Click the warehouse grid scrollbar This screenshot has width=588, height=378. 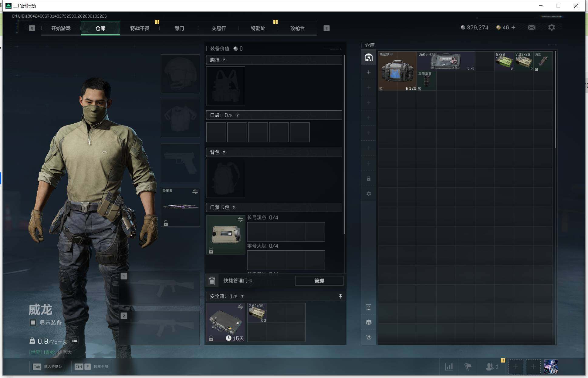tap(555, 100)
